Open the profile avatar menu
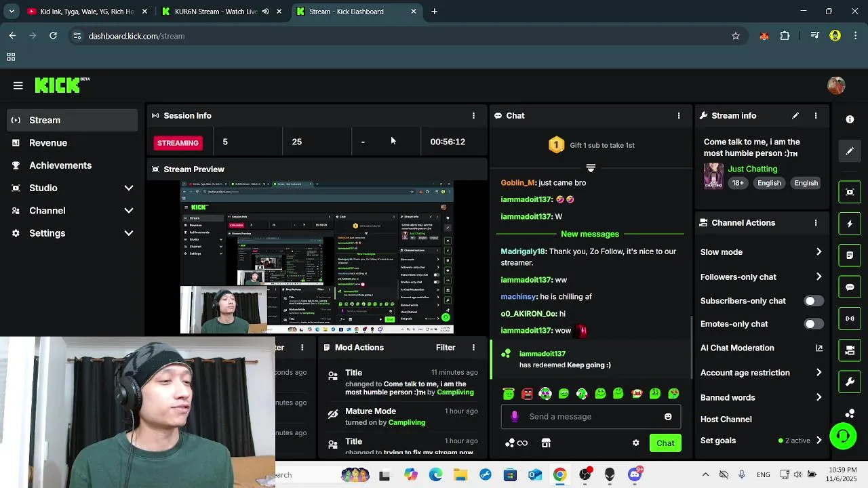 click(836, 85)
